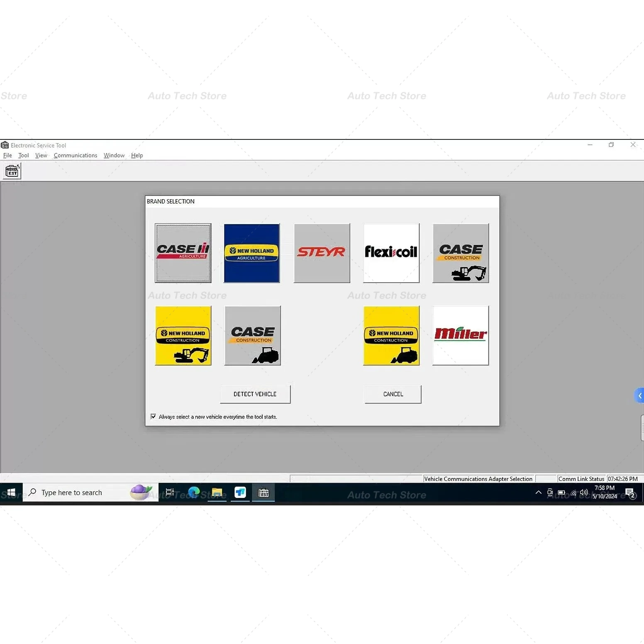Select Case Construction excavator tile
644x644 pixels.
click(x=461, y=253)
